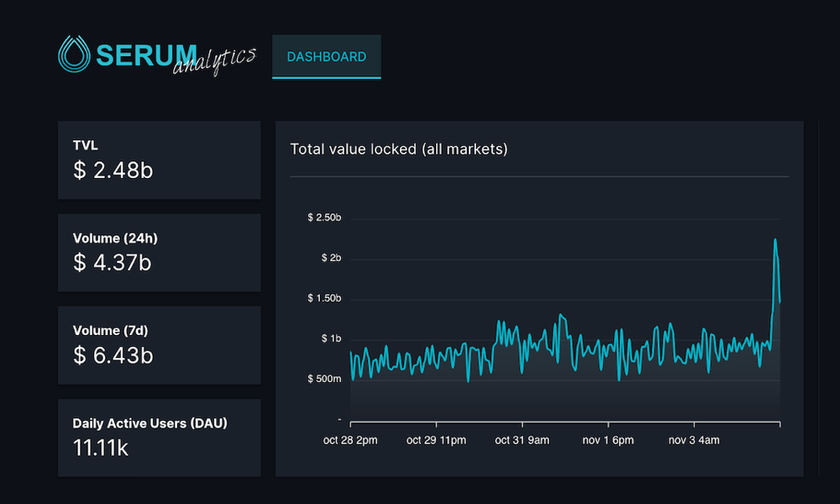Click the $ 1.50b y-axis label
The width and height of the screenshot is (840, 504).
pyautogui.click(x=324, y=298)
